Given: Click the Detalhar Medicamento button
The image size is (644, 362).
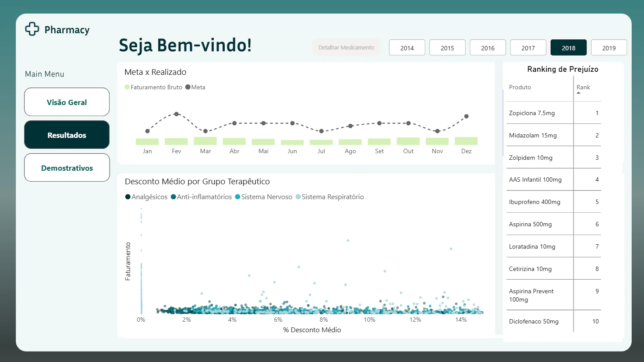Looking at the screenshot, I should click(346, 47).
